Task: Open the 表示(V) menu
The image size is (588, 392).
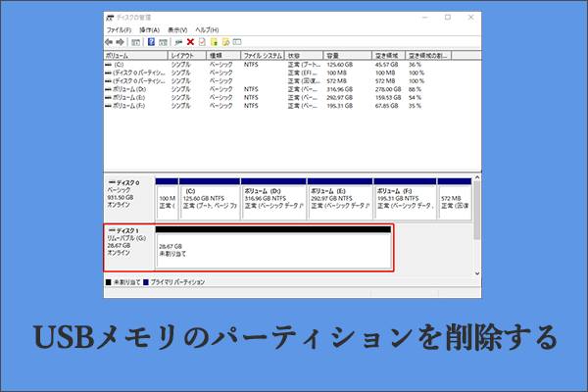Action: 177,30
